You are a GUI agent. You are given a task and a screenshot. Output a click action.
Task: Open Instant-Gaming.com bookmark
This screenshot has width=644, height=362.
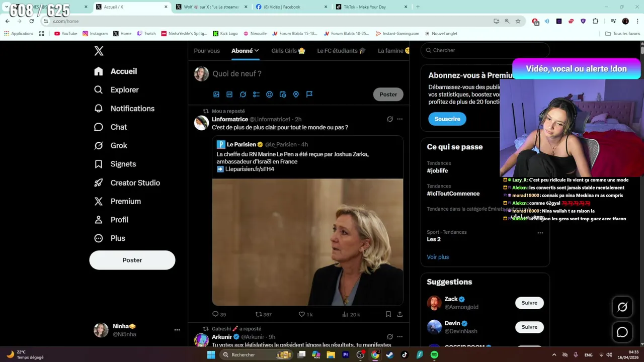(x=397, y=34)
